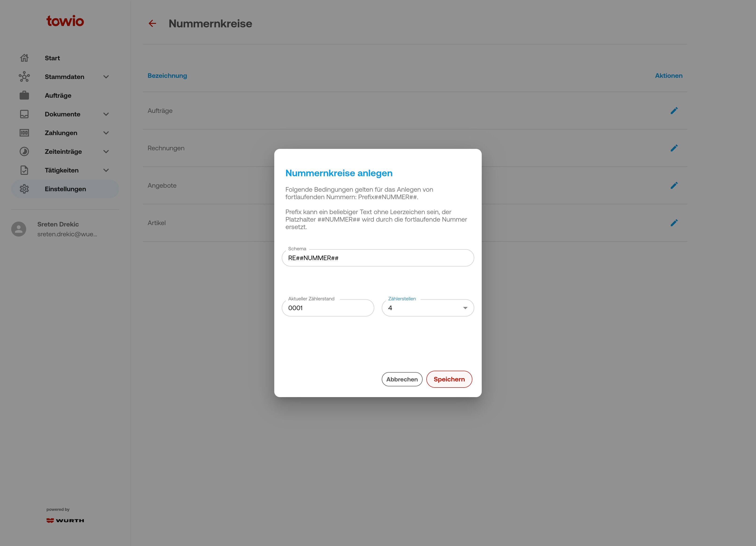This screenshot has width=756, height=546.
Task: Click the user avatar icon
Action: [19, 229]
